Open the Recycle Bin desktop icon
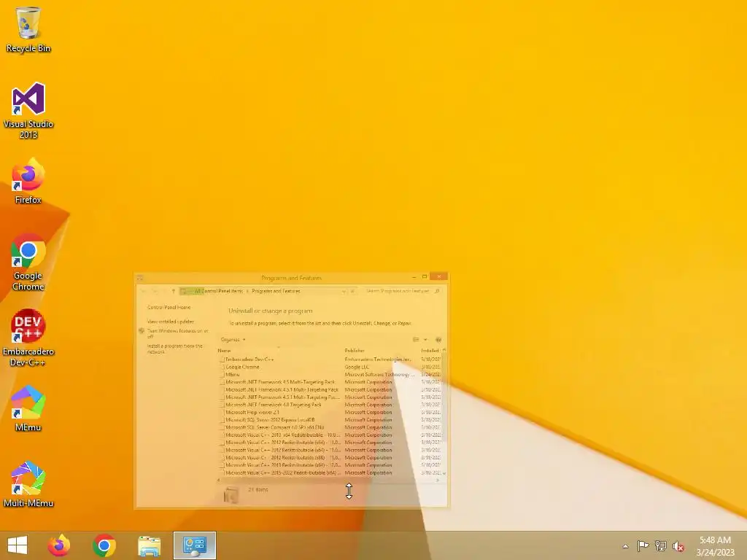Screen dimensions: 747x560 click(x=28, y=29)
